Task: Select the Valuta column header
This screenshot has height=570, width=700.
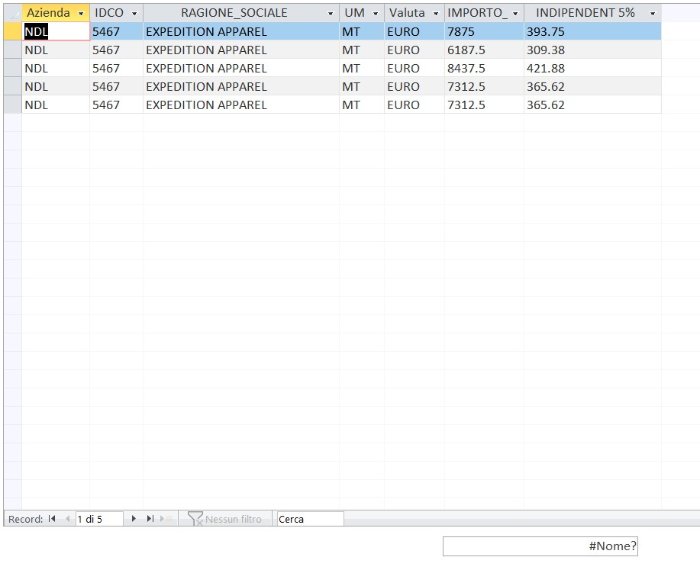Action: coord(414,13)
